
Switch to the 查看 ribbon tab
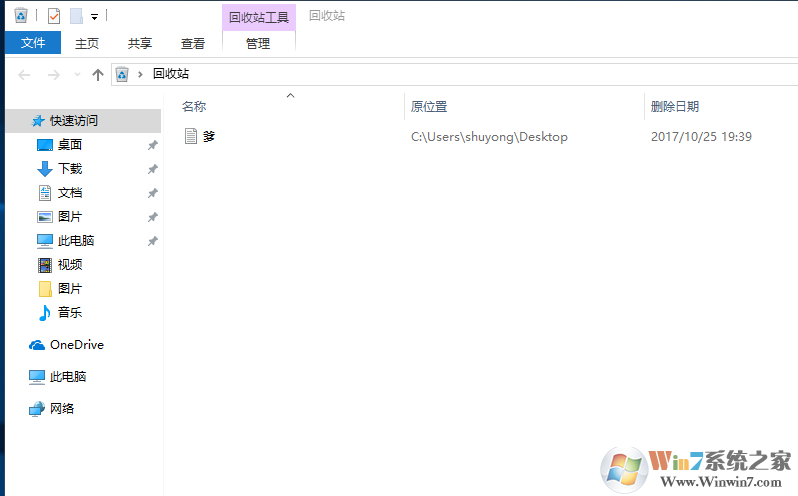click(193, 43)
